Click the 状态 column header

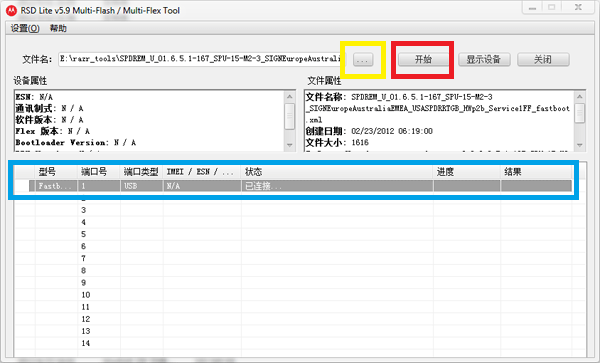(x=337, y=172)
